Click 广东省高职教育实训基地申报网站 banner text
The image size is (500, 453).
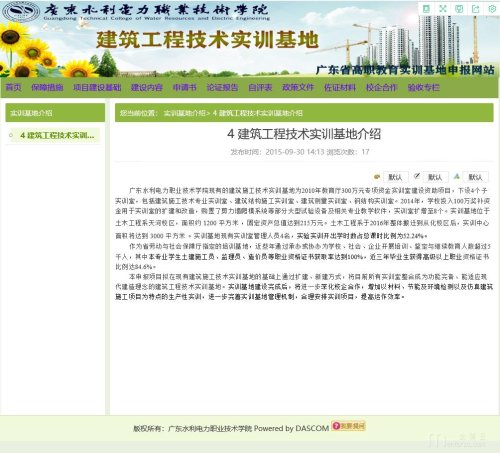[405, 70]
